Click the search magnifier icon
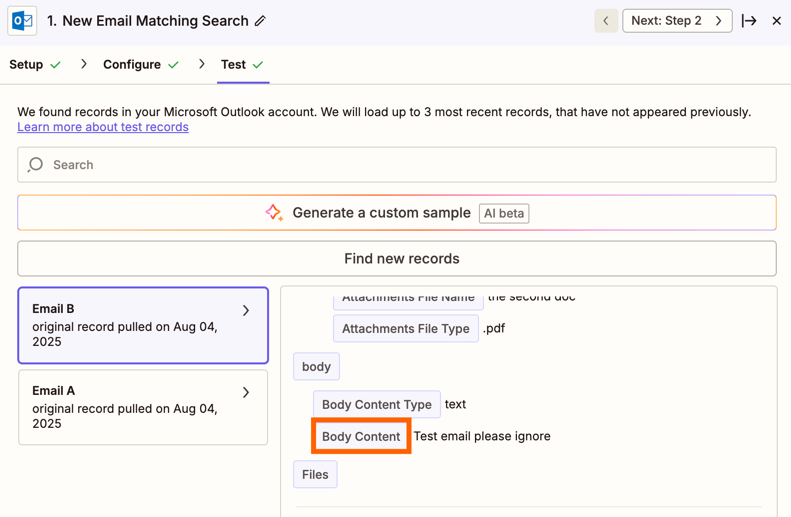This screenshot has width=791, height=517. [35, 165]
